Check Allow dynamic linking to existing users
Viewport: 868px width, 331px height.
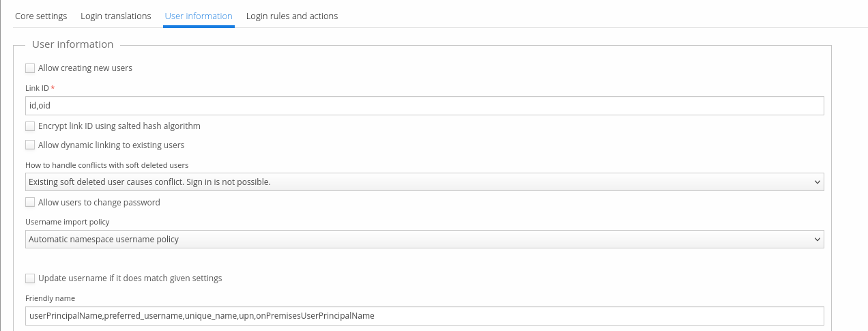click(x=30, y=145)
